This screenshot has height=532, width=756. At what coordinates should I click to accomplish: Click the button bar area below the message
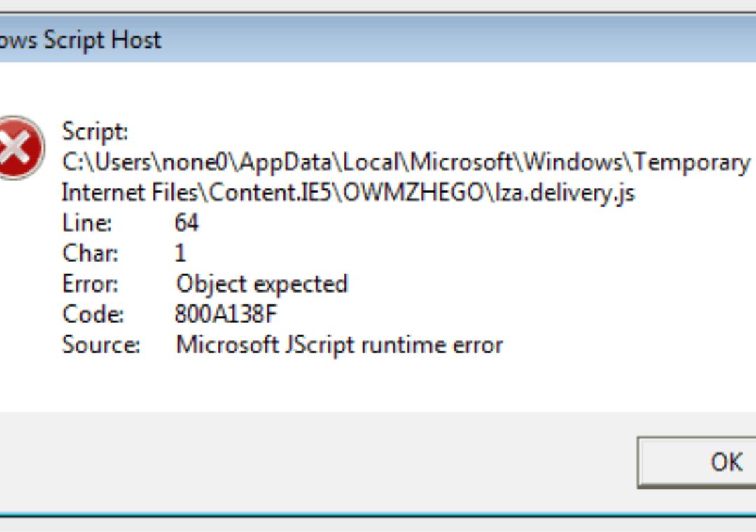pyautogui.click(x=315, y=458)
